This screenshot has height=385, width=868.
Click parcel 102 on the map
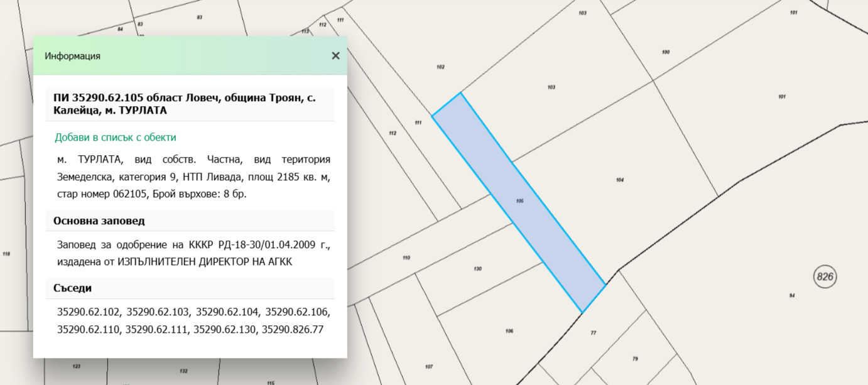click(440, 67)
